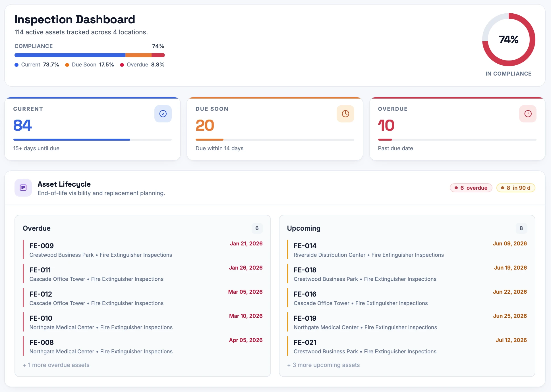Click the Overdue alert icon
Viewport: 551px width, 392px height.
click(528, 114)
